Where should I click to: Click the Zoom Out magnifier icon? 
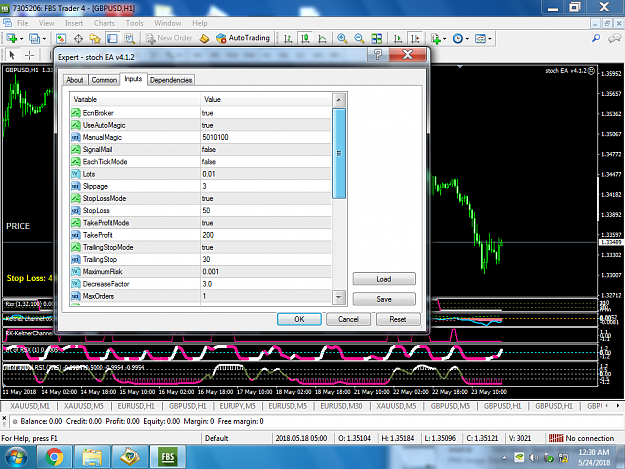[359, 39]
